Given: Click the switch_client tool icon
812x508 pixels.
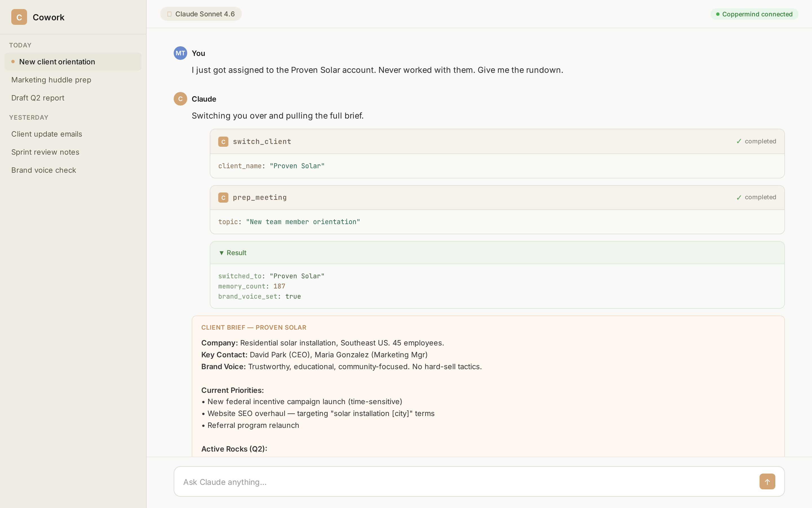Looking at the screenshot, I should tap(223, 141).
